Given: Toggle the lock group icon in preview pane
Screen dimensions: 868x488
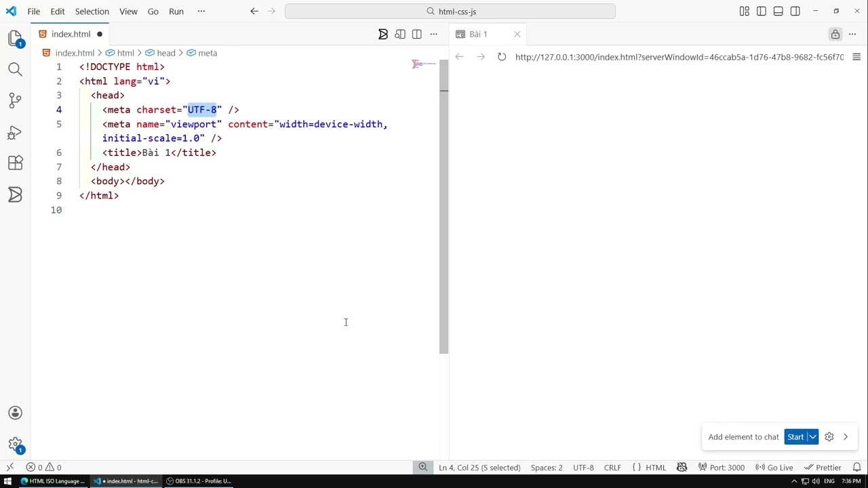Looking at the screenshot, I should click(x=835, y=34).
